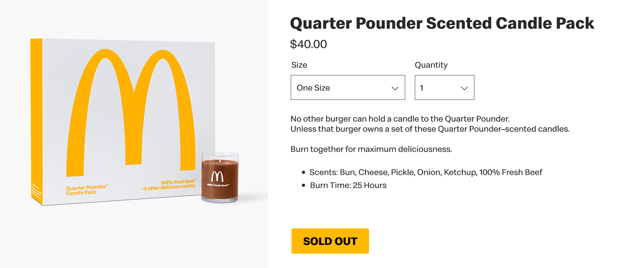Click the Burn Time: 25 Hours line
Screen dimensions: 644x268
click(348, 185)
